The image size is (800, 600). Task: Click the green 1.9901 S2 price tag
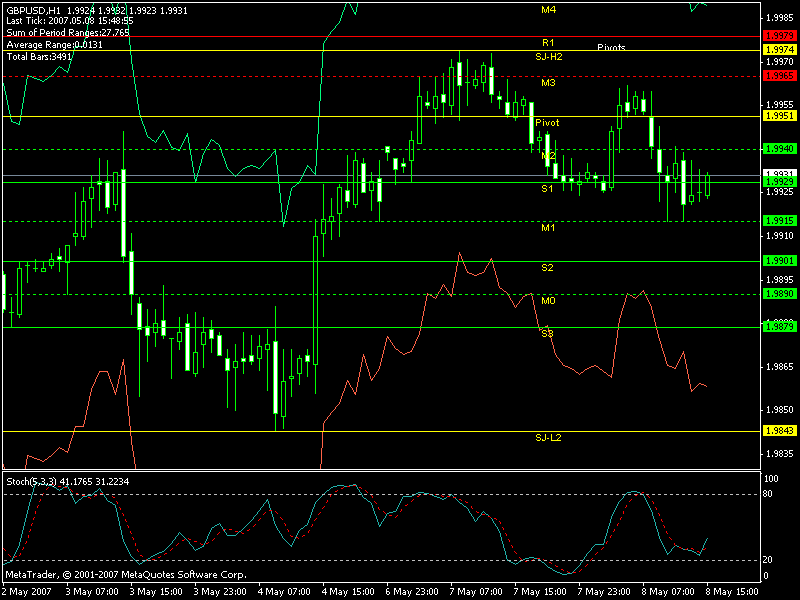[x=779, y=261]
